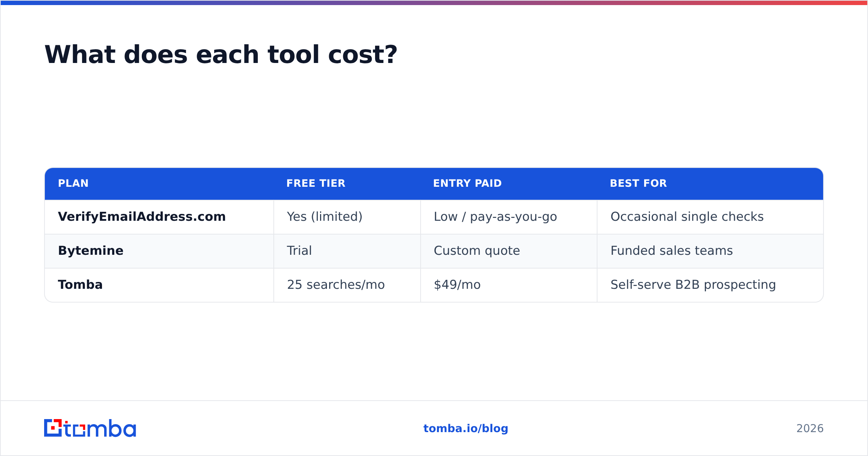The width and height of the screenshot is (868, 456).
Task: Click the 'Self-serve B2B prospecting' cell
Action: pos(710,285)
